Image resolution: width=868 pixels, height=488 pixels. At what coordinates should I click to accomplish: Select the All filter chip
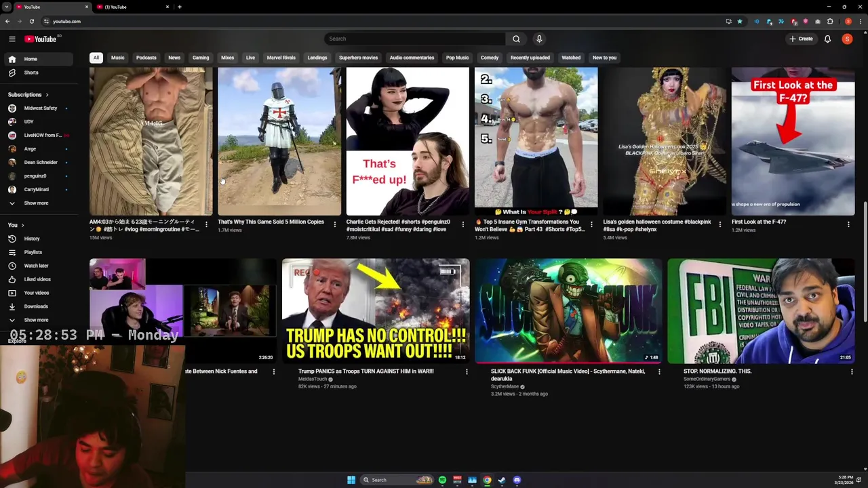click(96, 58)
